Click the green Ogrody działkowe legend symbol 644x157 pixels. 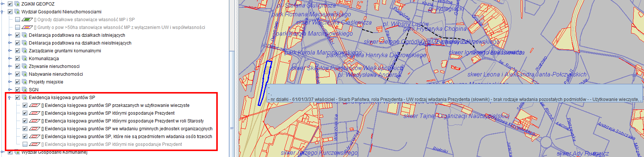[x=27, y=20]
